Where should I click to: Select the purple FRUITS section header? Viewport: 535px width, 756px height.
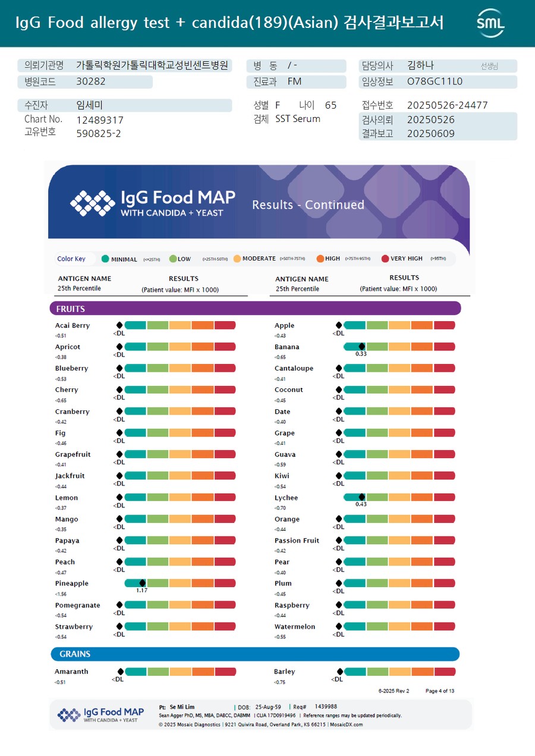point(255,309)
